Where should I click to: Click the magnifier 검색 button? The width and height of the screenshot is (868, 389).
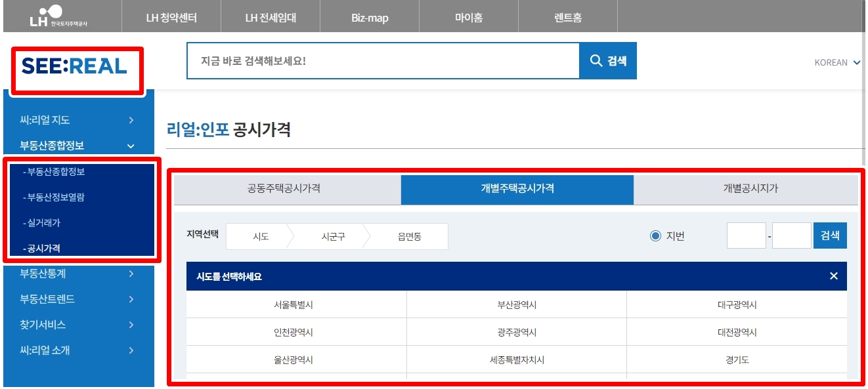tap(608, 61)
